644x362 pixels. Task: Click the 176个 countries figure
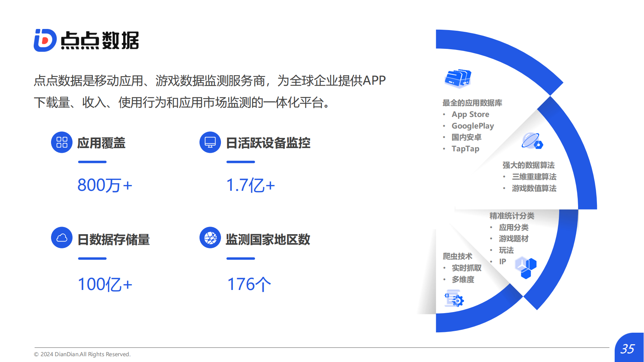click(249, 284)
